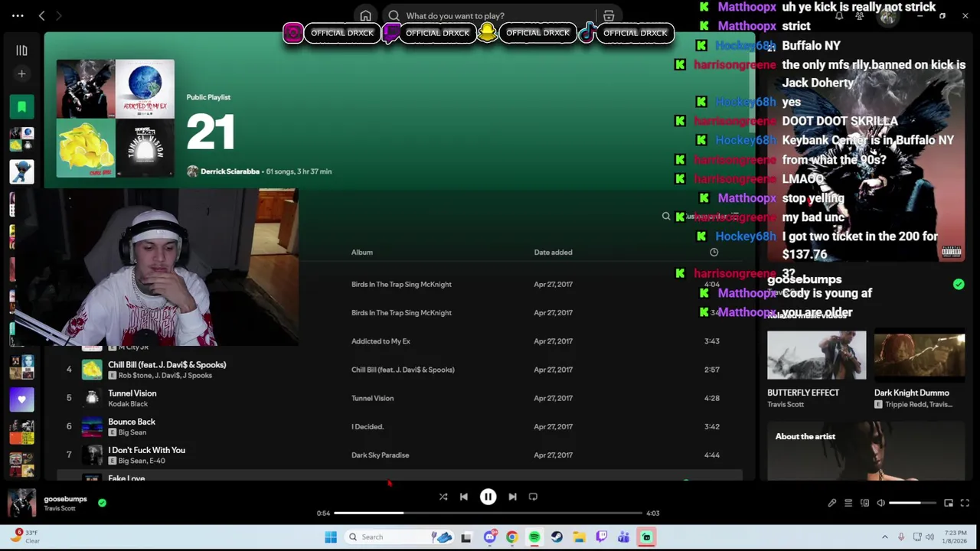Open the green bookmark sidebar item
The width and height of the screenshot is (980, 551).
[21, 106]
